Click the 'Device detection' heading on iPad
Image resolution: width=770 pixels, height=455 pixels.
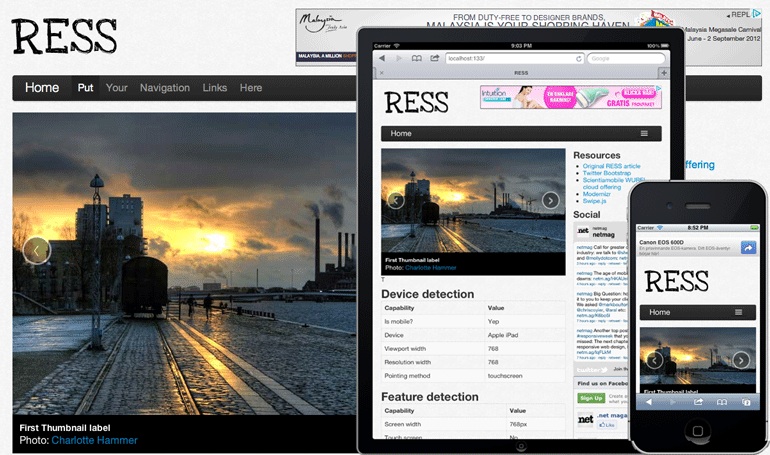coord(428,294)
